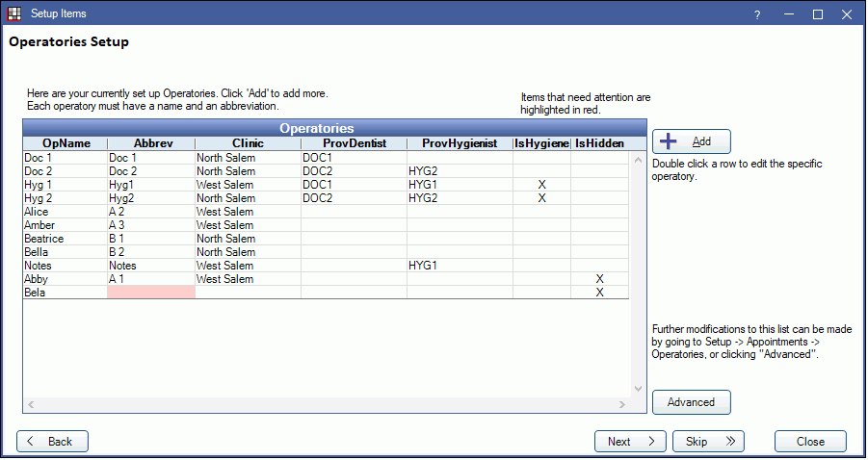
Task: Click the IsHidden X mark for Bela
Action: 599,293
